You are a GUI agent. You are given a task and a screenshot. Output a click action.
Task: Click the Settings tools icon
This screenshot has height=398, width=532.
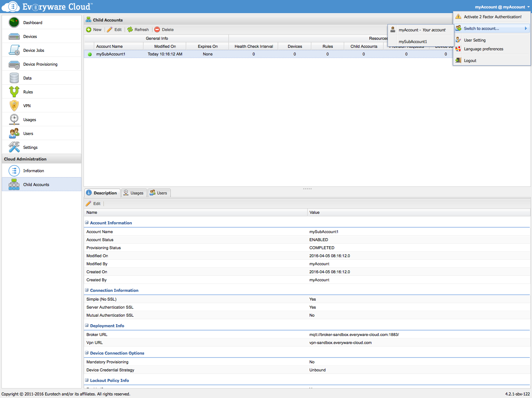click(14, 147)
